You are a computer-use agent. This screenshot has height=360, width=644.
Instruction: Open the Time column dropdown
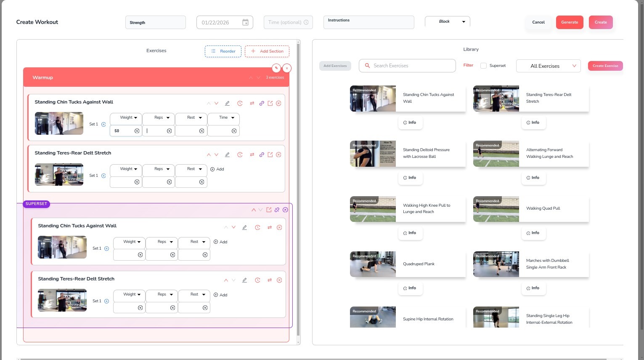pos(223,118)
